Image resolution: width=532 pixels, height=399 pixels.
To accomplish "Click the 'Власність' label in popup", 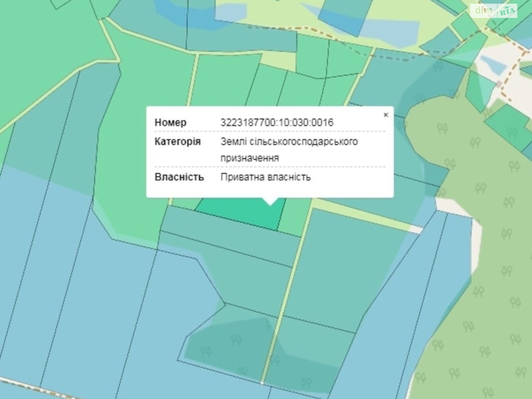I will click(179, 177).
